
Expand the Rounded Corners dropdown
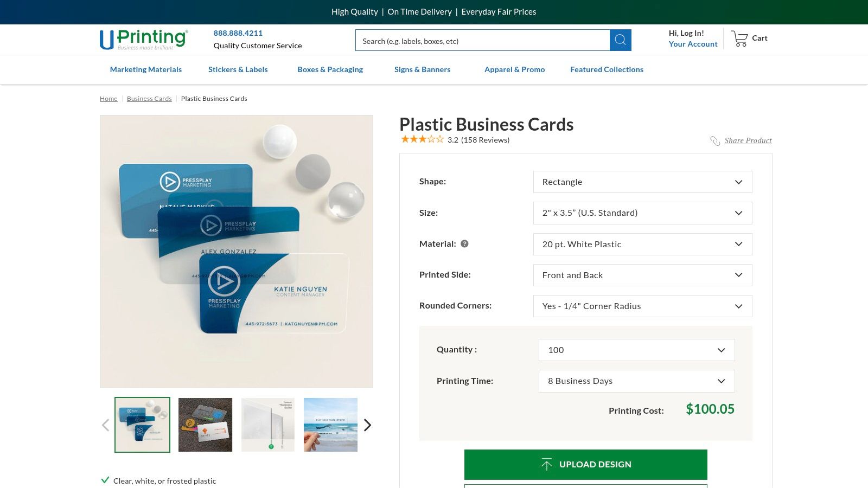(x=642, y=306)
